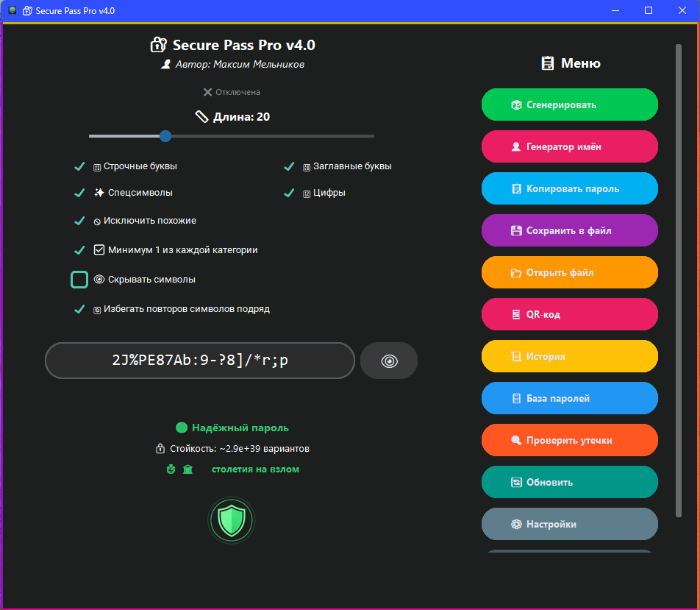Image resolution: width=700 pixels, height=610 pixels.
Task: Click the Стойкость: ~2.9e+39 вариантов text
Action: pos(240,448)
